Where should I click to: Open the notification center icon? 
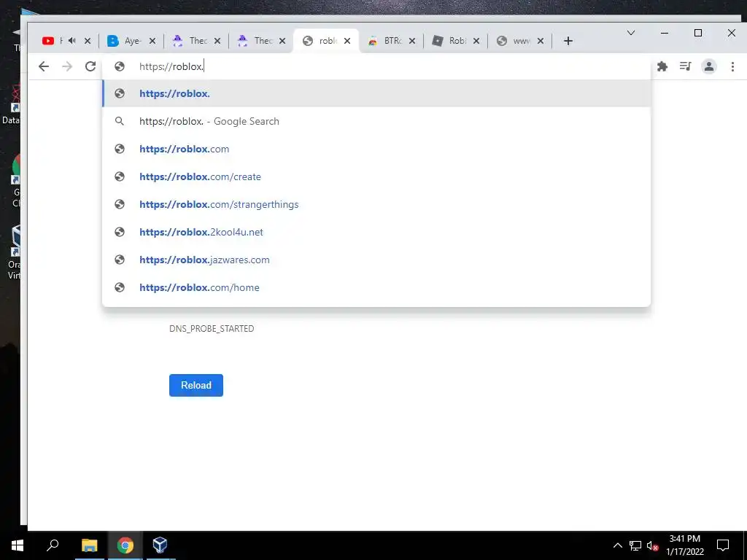point(723,545)
